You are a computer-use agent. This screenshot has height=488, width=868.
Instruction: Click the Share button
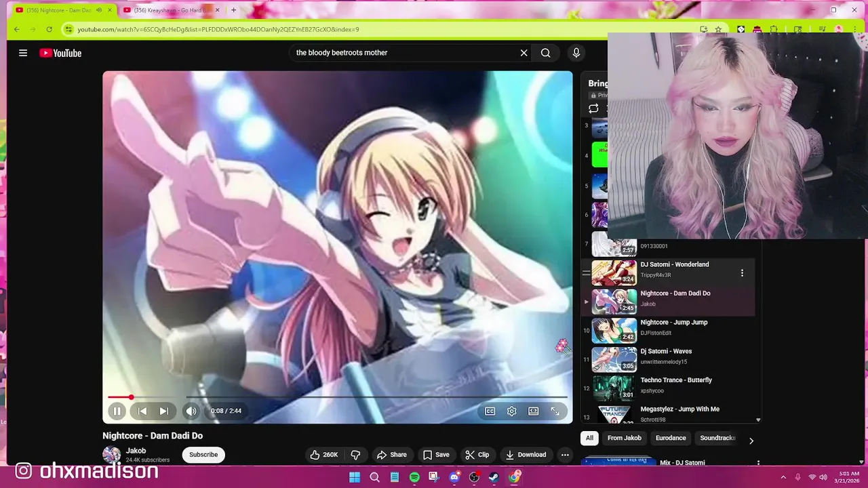[392, 455]
